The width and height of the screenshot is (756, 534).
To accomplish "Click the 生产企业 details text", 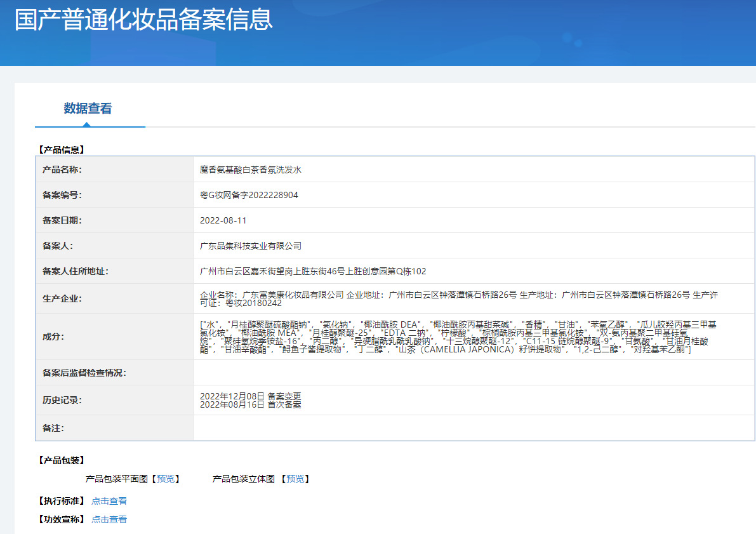I will point(458,298).
